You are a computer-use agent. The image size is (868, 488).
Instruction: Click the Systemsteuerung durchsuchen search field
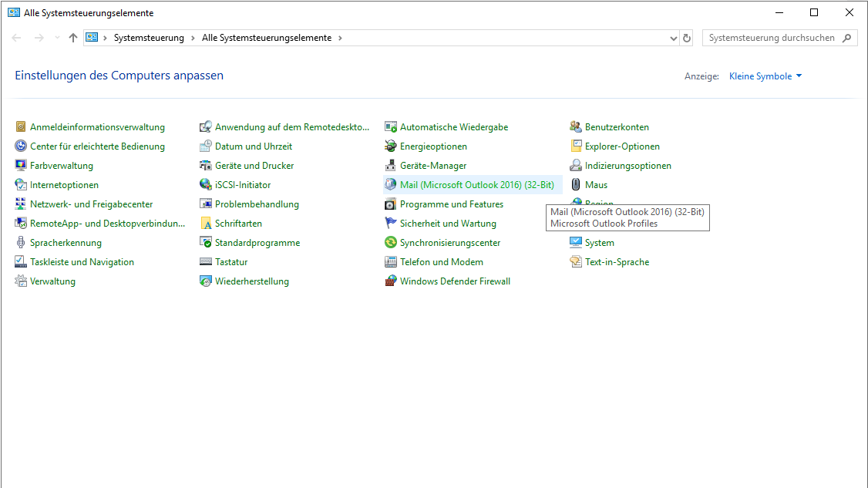pos(771,38)
